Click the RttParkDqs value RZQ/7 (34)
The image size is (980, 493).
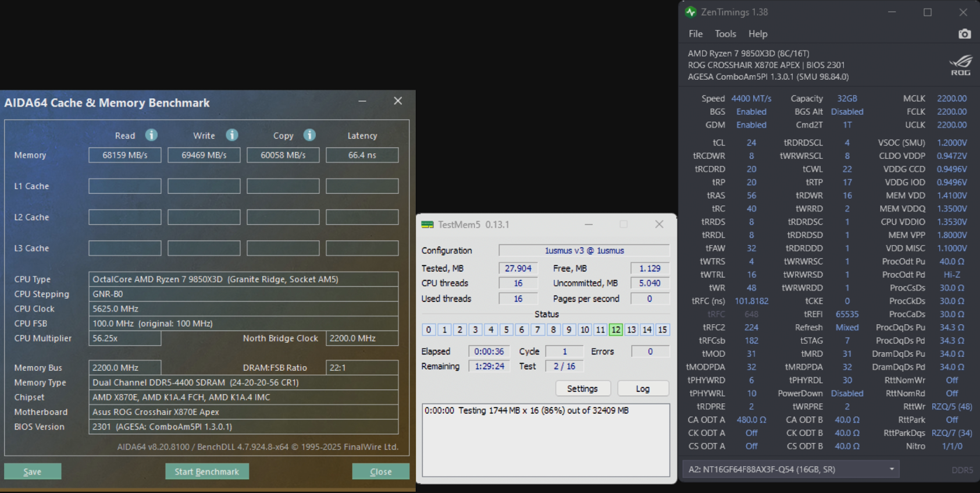pos(952,433)
